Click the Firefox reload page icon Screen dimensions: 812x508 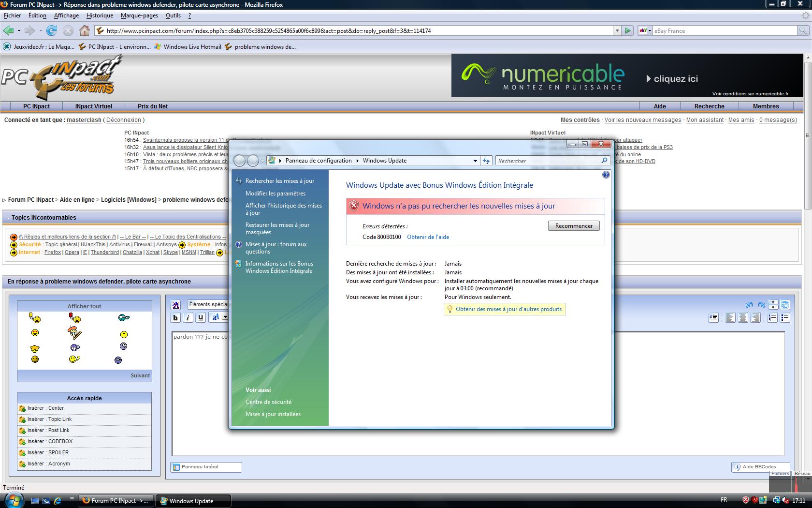(x=52, y=31)
